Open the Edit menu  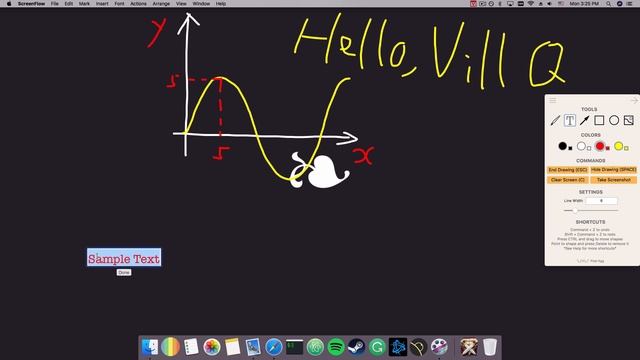coord(69,4)
